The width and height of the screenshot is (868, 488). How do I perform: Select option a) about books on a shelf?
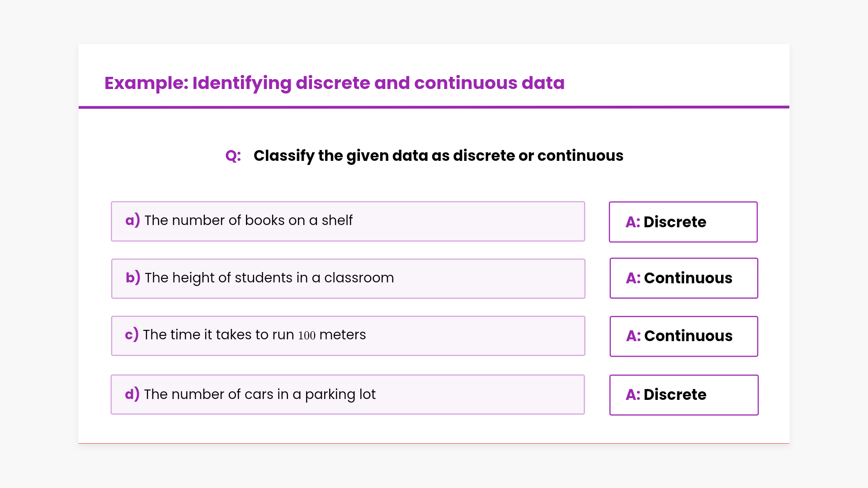(x=347, y=221)
